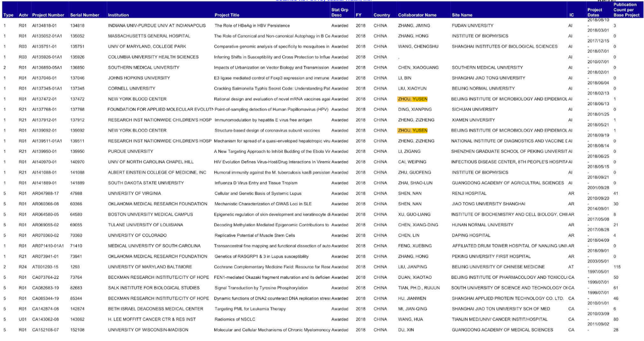Click the Serial Number column header

tap(84, 15)
